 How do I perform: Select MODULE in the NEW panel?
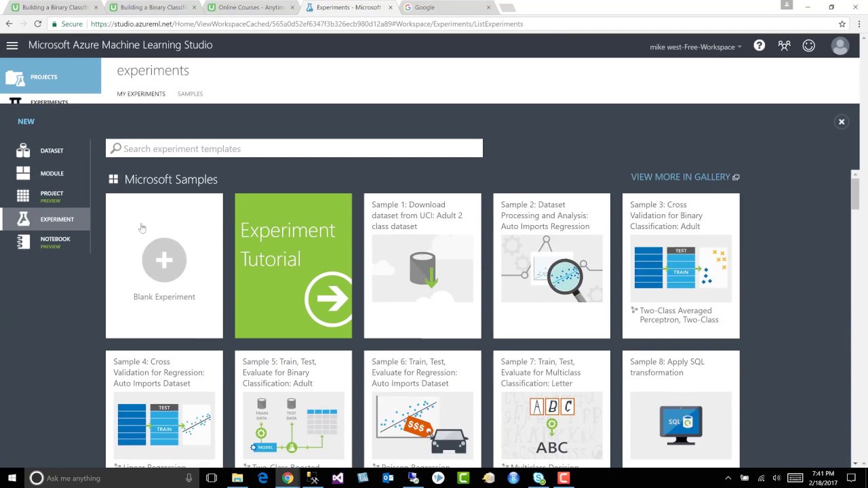pos(45,174)
